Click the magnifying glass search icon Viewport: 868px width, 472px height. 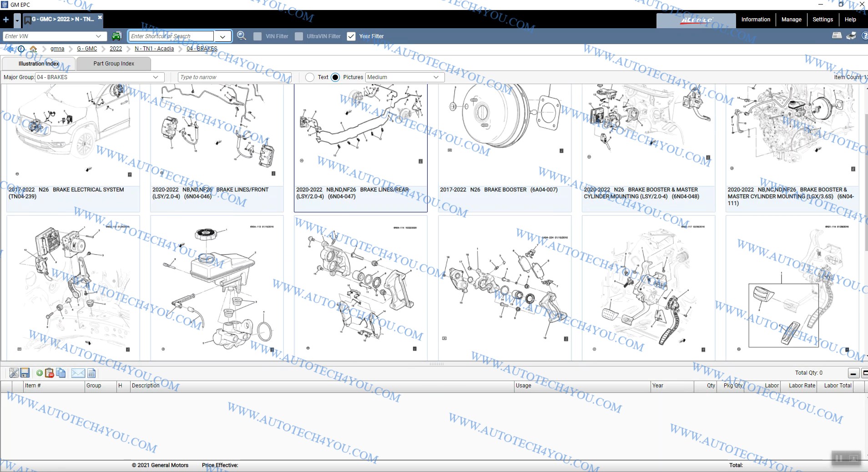coord(242,36)
